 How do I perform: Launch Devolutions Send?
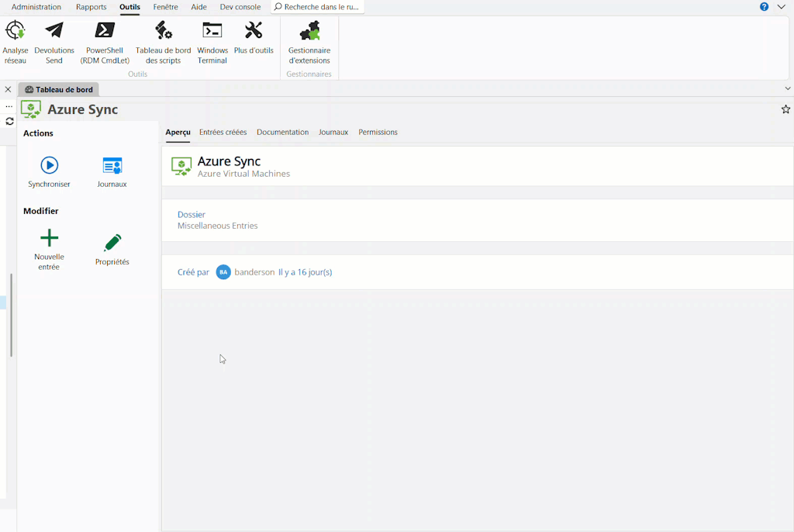tap(54, 43)
